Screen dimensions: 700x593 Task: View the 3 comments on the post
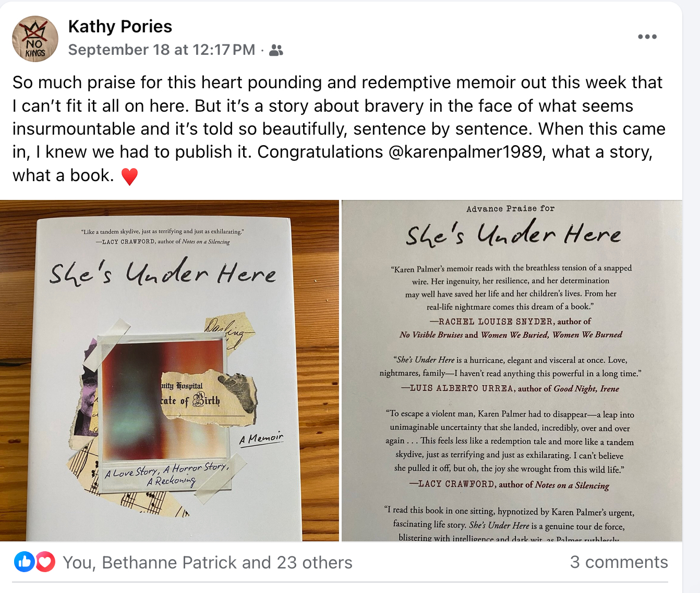619,562
